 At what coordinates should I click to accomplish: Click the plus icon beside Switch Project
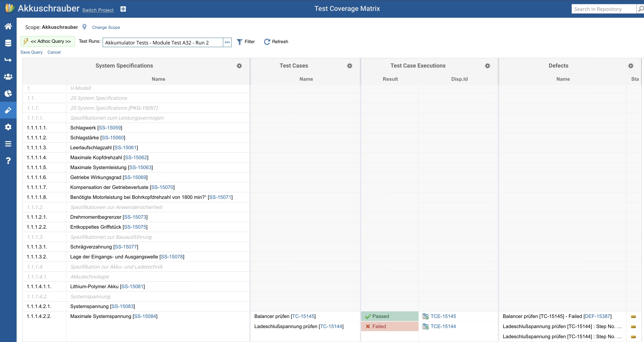point(123,9)
